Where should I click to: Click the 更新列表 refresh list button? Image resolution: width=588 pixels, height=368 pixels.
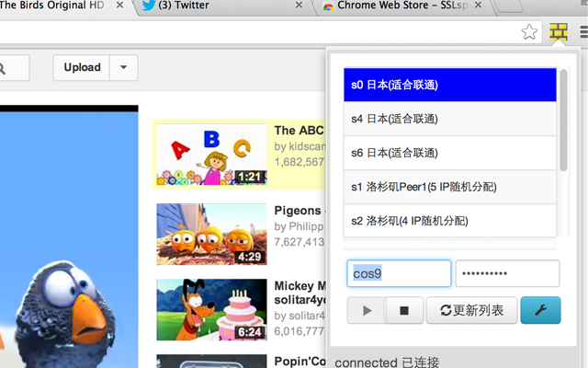pos(471,310)
